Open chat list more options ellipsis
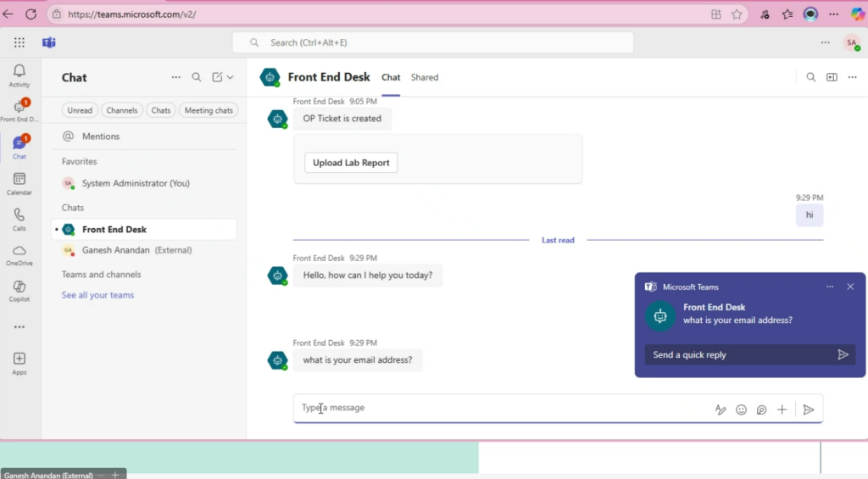 click(x=176, y=77)
